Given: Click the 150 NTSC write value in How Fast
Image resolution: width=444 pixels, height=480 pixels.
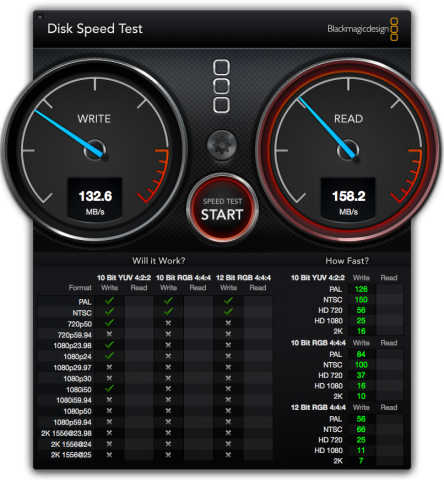Looking at the screenshot, I should [361, 300].
